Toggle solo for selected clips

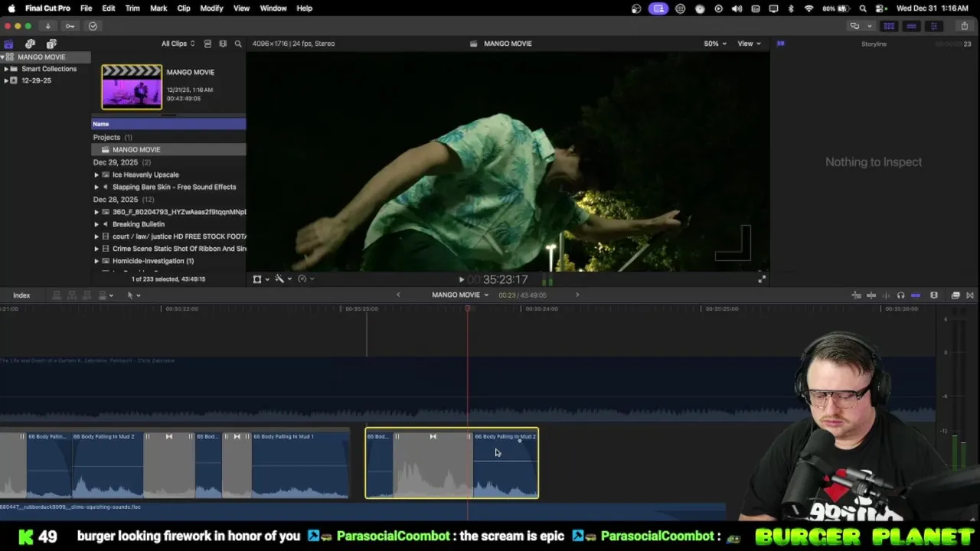click(x=900, y=295)
